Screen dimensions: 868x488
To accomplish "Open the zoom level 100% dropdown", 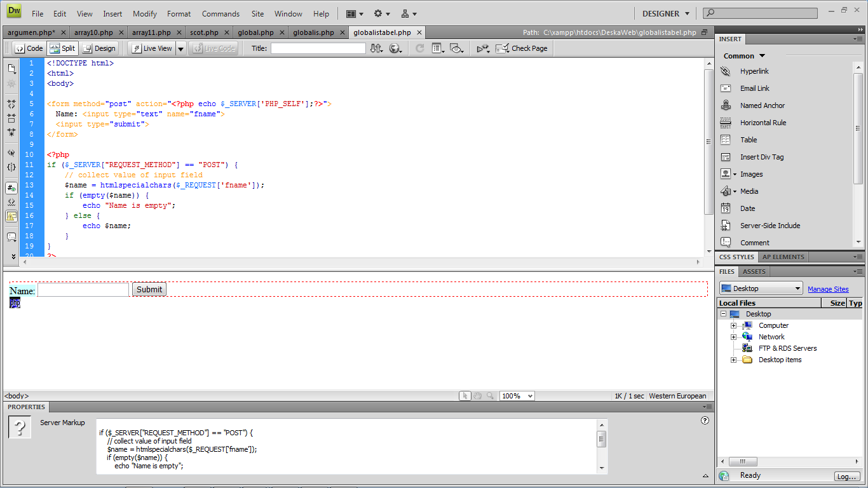I will 517,396.
